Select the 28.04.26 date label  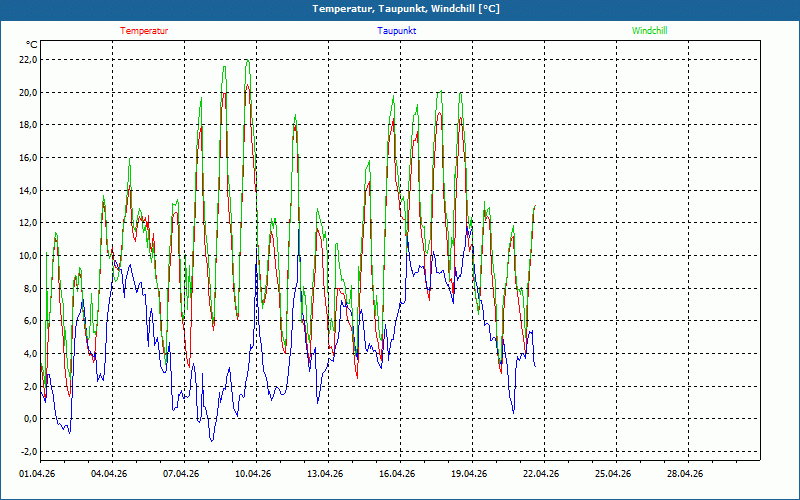click(685, 474)
